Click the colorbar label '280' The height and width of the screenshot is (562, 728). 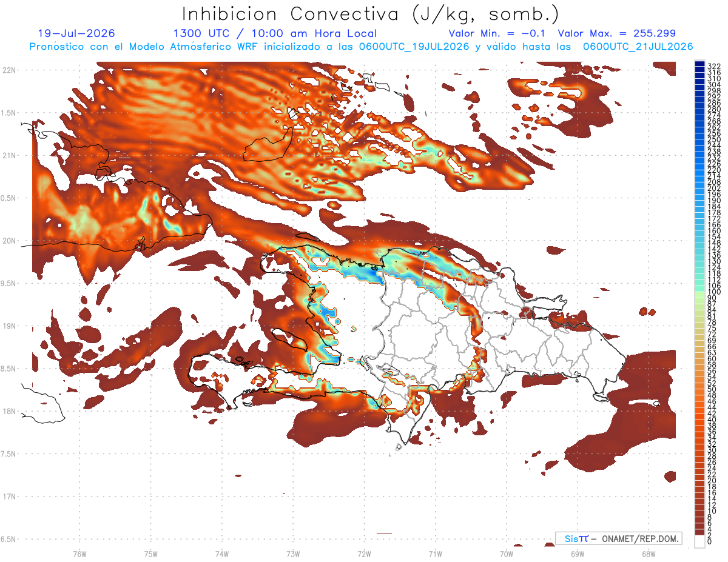[x=714, y=109]
